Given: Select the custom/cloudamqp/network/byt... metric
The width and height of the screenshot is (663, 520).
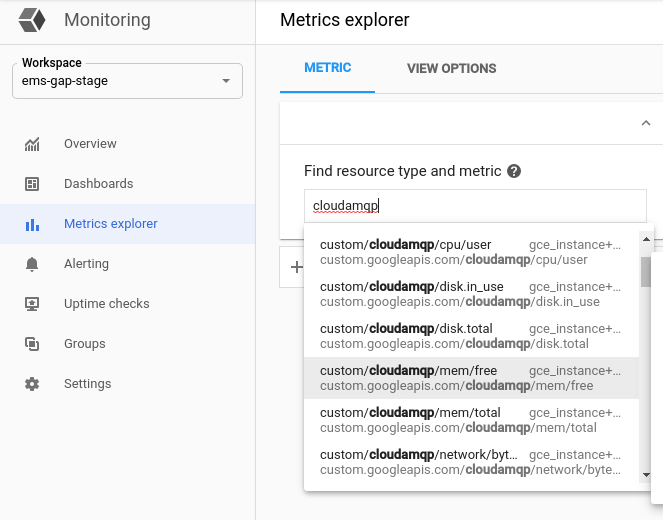Looking at the screenshot, I should click(x=471, y=462).
